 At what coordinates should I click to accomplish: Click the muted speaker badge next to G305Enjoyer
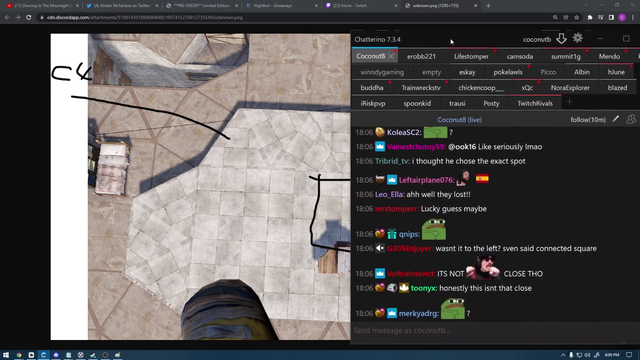pos(380,248)
